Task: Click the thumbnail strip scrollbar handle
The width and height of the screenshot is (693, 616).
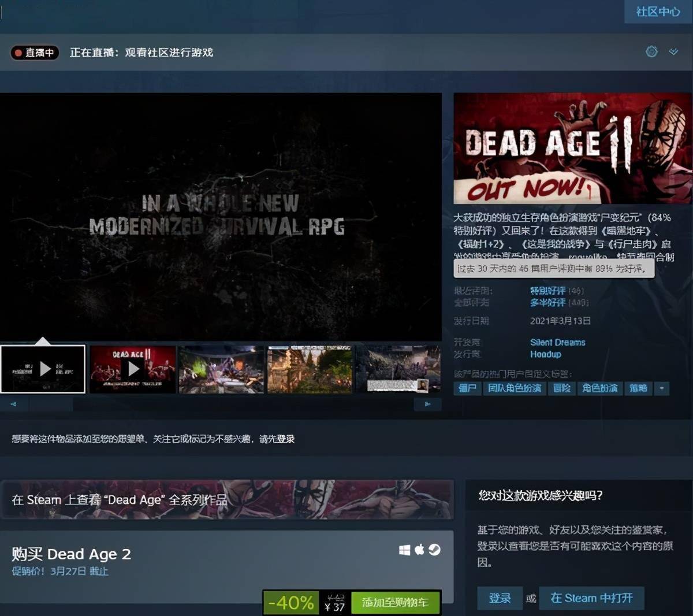Action: point(51,405)
